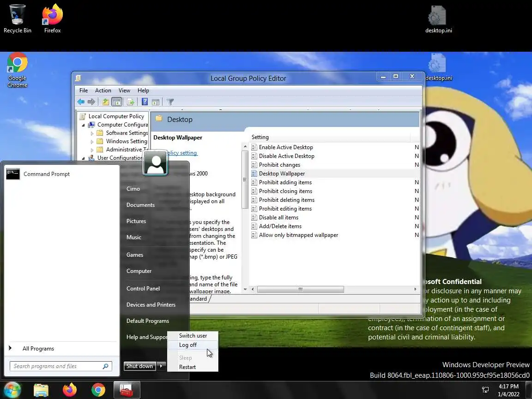Click the Shut down button

[139, 366]
